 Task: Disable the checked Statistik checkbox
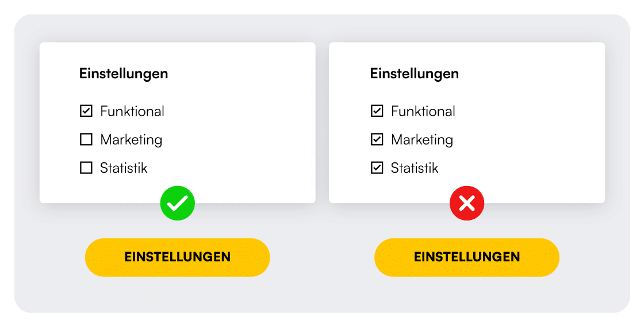pyautogui.click(x=377, y=168)
